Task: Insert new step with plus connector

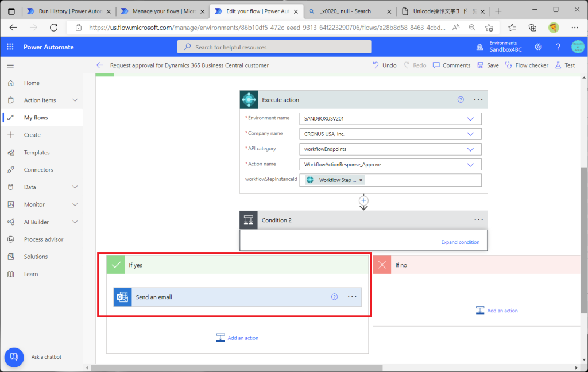Action: 363,200
